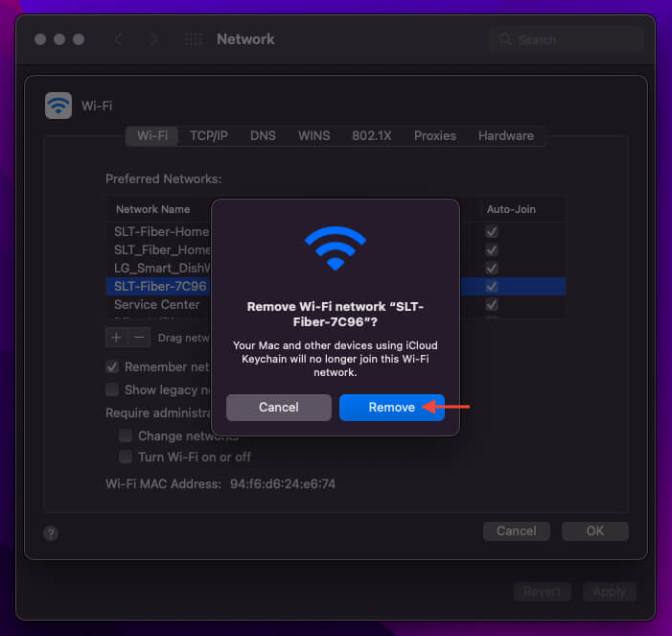
Task: Click the Cancel button in Wi-Fi sheet
Action: click(x=517, y=531)
